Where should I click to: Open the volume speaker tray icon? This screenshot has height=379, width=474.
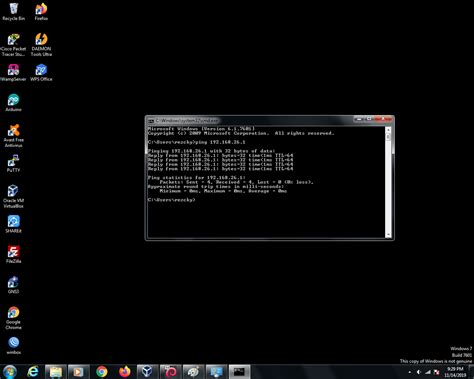(x=419, y=372)
